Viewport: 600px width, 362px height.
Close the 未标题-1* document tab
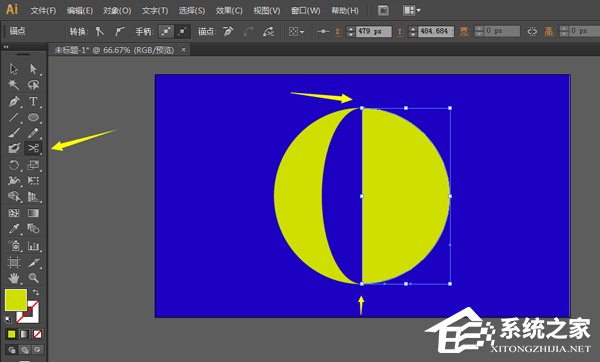pos(184,49)
